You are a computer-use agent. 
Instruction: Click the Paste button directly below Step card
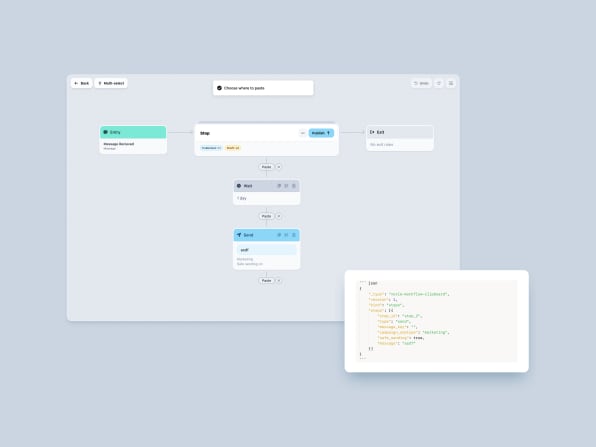click(x=266, y=167)
